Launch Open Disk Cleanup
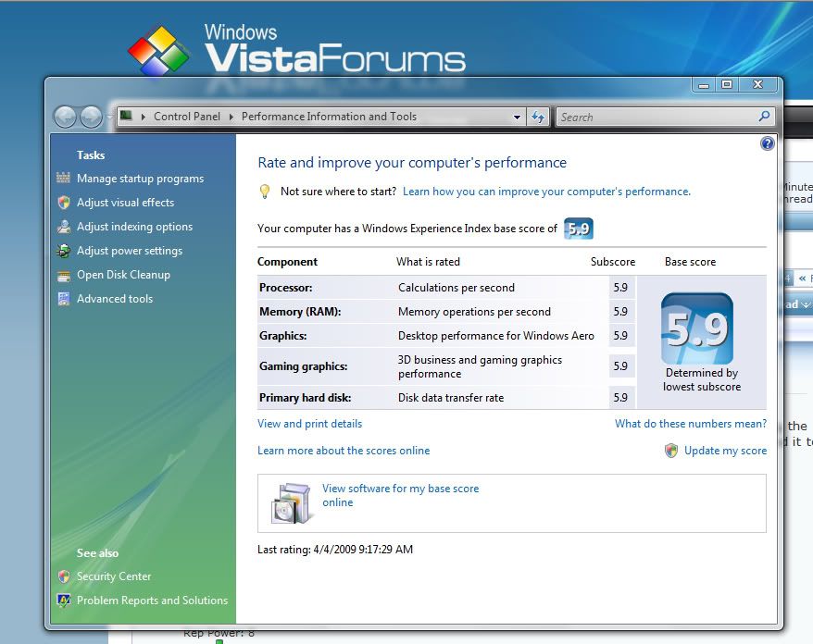This screenshot has height=644, width=813. 123,275
